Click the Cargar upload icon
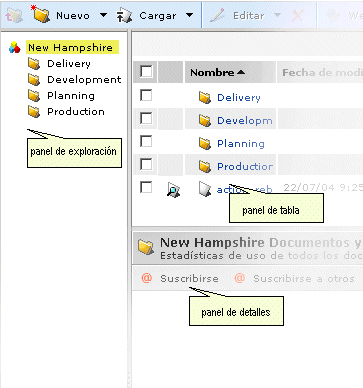 coord(124,16)
